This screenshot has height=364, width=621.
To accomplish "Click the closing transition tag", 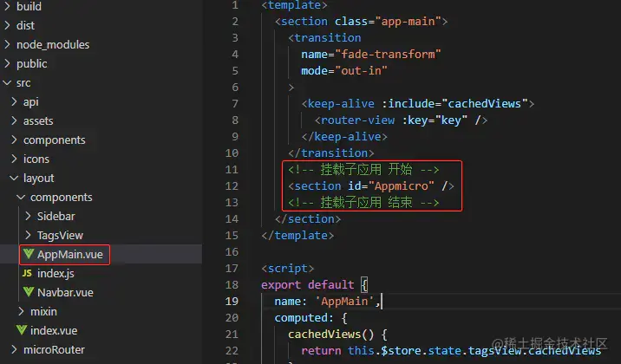I will 330,153.
